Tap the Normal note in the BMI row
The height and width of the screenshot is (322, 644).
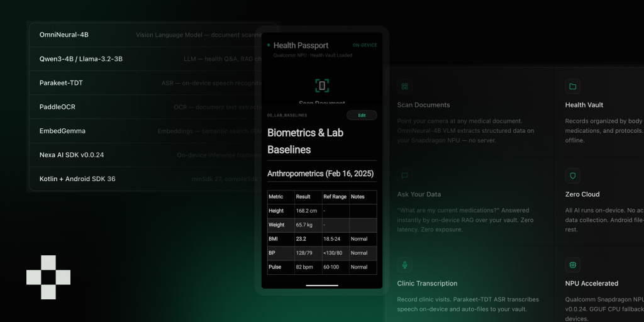[359, 238]
